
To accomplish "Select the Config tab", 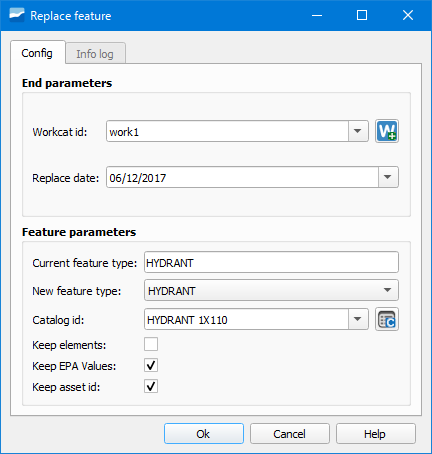I will coord(37,53).
